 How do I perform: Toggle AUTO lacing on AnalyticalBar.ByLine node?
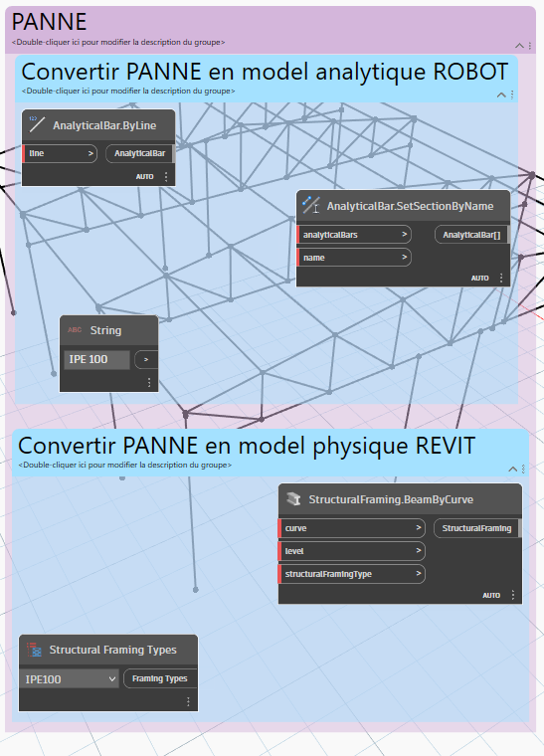point(144,177)
